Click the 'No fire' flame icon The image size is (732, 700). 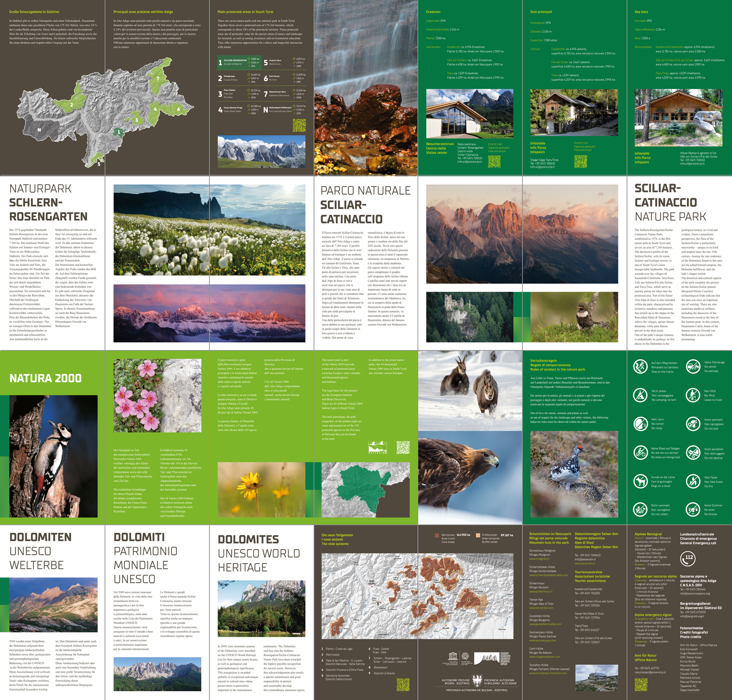[x=693, y=481]
